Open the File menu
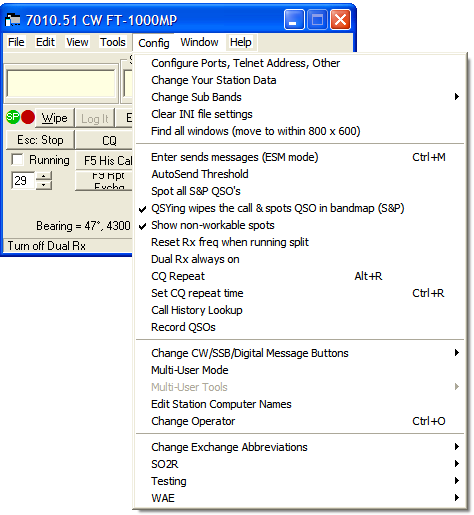 16,42
